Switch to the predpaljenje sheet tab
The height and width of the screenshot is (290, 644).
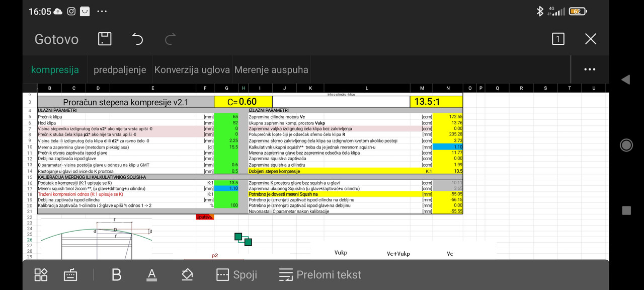click(x=120, y=69)
